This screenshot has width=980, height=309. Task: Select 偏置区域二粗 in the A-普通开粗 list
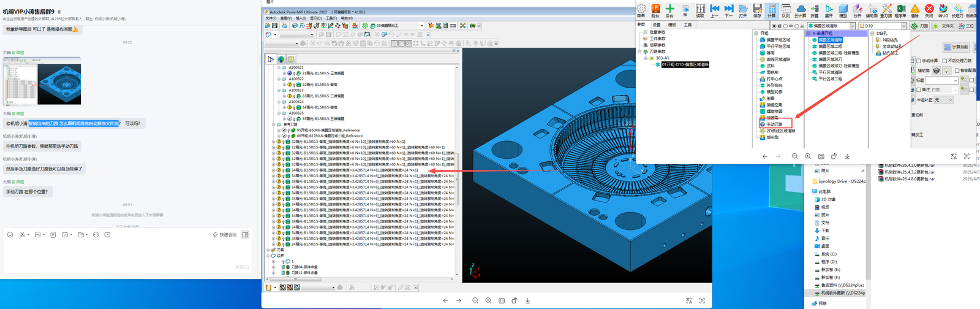click(x=830, y=47)
